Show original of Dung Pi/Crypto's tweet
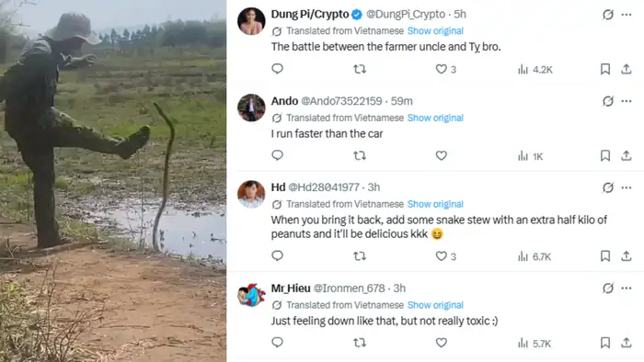 [x=435, y=30]
